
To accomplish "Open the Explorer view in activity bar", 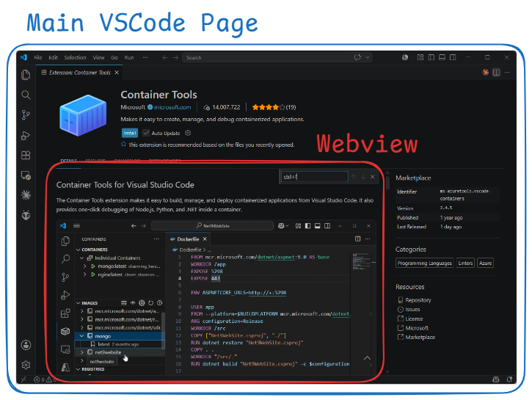I will click(26, 75).
